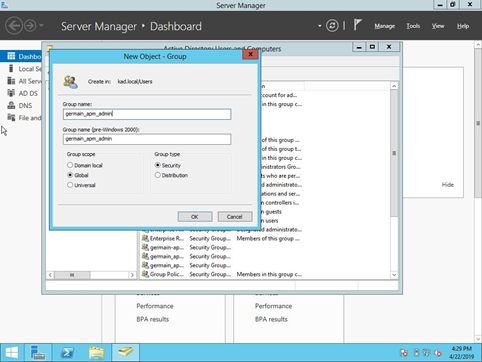
Task: Expand the navigation history dropdown arrow
Action: 42,26
